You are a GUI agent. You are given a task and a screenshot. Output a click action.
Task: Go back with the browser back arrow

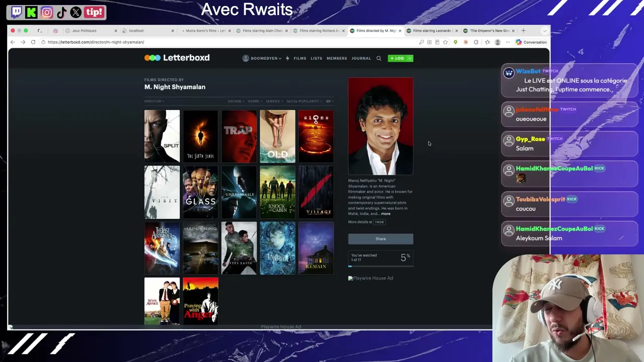[13, 42]
